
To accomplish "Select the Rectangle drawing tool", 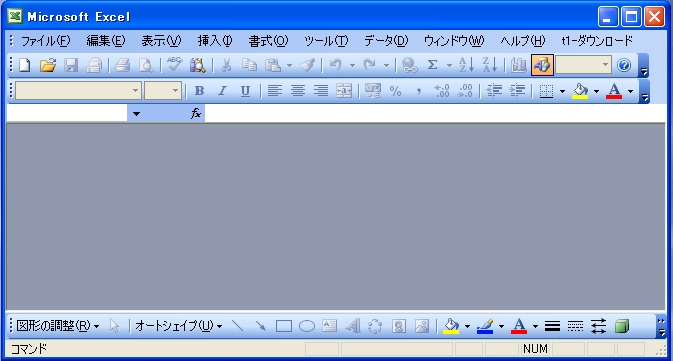I will pos(284,326).
